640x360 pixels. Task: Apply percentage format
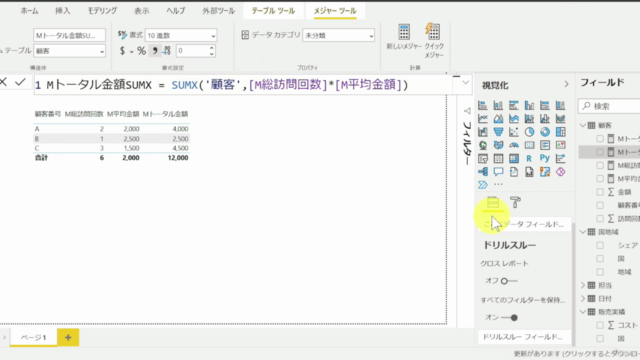coord(141,51)
